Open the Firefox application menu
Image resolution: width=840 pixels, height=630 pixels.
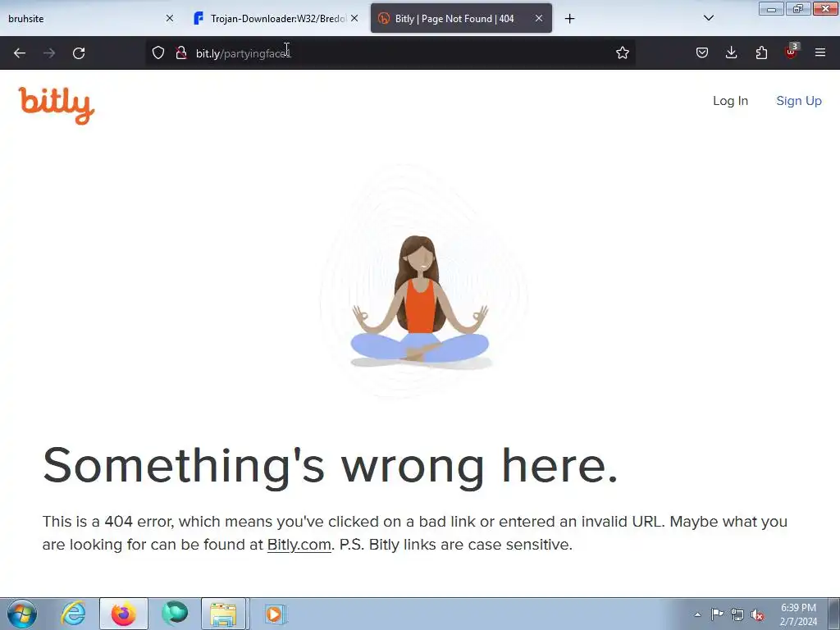pos(820,52)
